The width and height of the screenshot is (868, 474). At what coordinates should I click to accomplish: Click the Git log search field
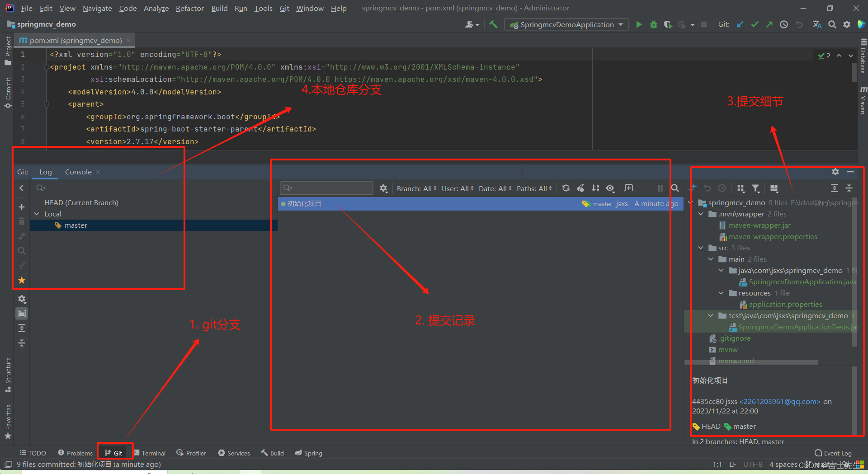coord(326,188)
